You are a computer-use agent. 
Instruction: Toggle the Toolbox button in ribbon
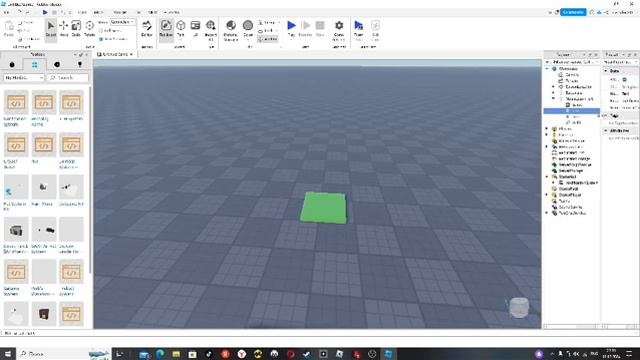tap(166, 29)
